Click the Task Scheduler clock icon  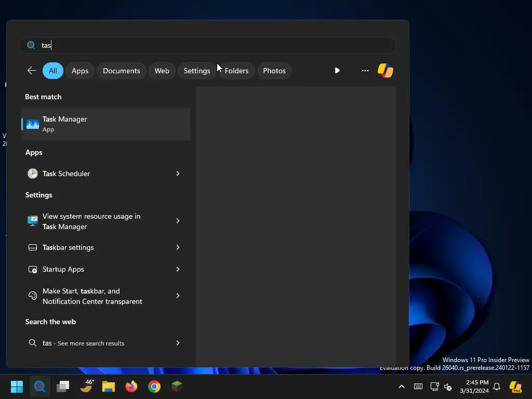click(33, 174)
